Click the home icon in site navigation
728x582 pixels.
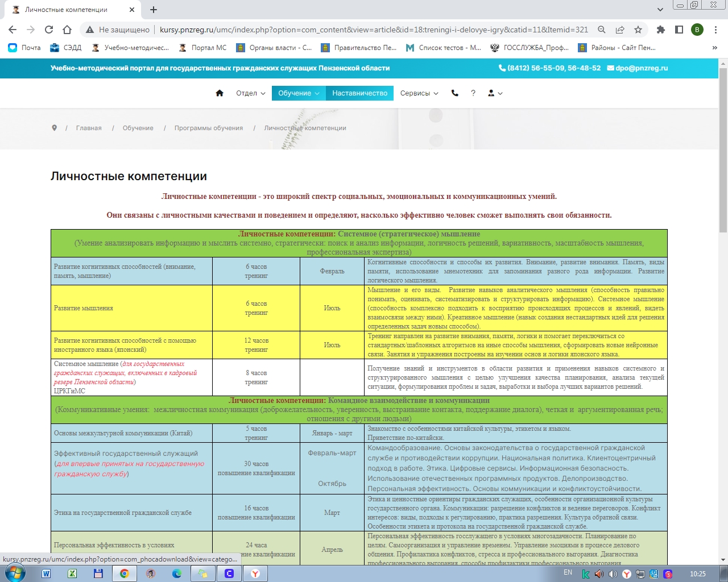pyautogui.click(x=220, y=93)
